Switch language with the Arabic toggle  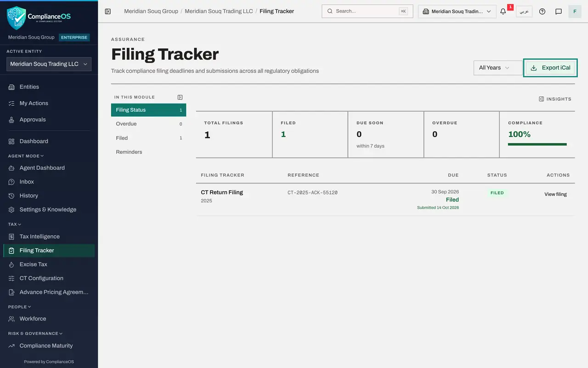[x=524, y=11]
